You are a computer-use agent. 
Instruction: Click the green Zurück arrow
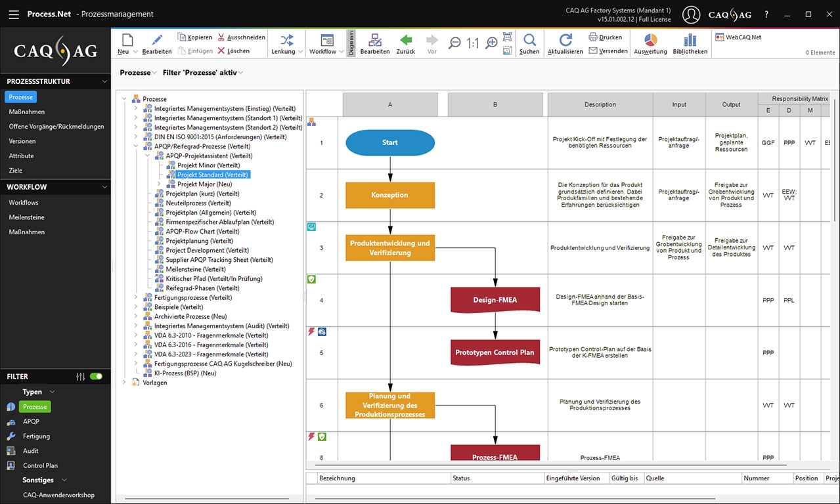coord(406,40)
